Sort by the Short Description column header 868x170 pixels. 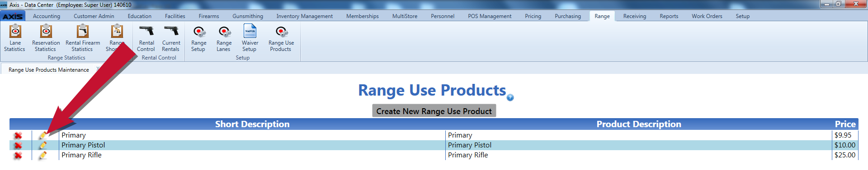coord(252,124)
